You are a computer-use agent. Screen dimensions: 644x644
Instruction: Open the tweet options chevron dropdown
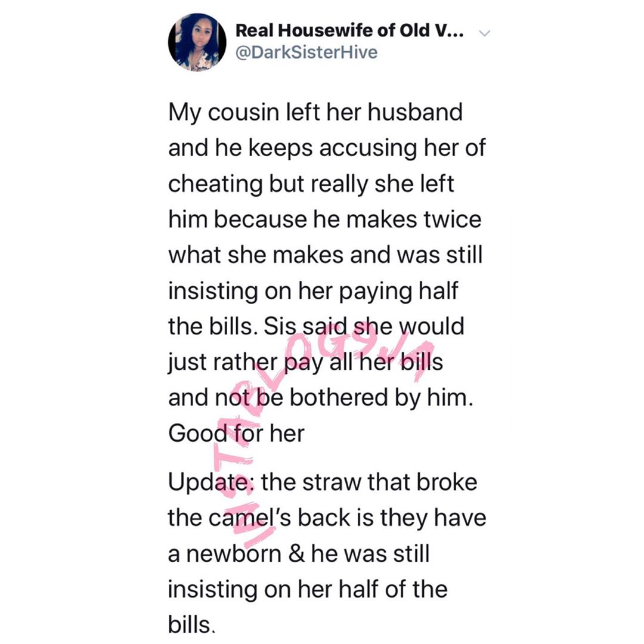(484, 34)
